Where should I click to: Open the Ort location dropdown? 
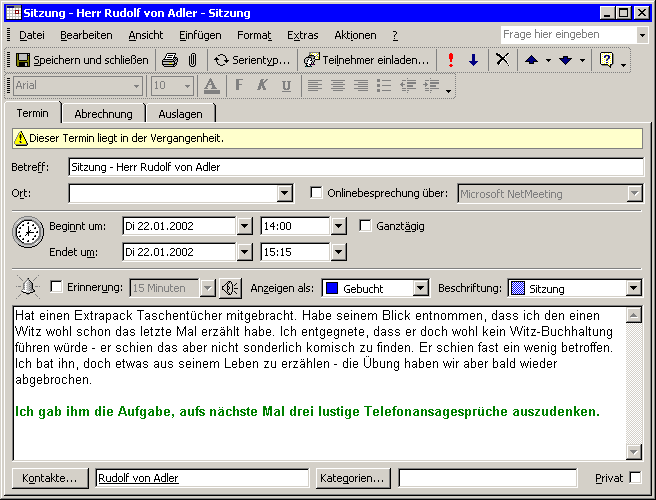[284, 193]
